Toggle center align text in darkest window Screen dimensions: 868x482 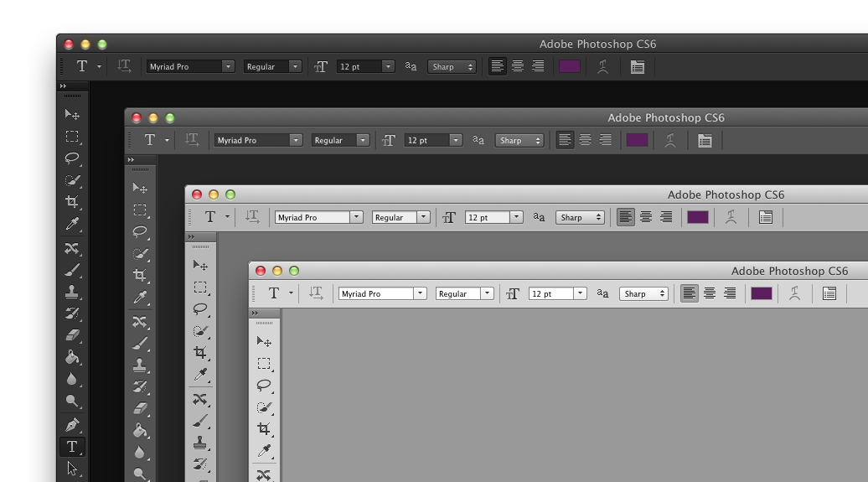pos(518,66)
